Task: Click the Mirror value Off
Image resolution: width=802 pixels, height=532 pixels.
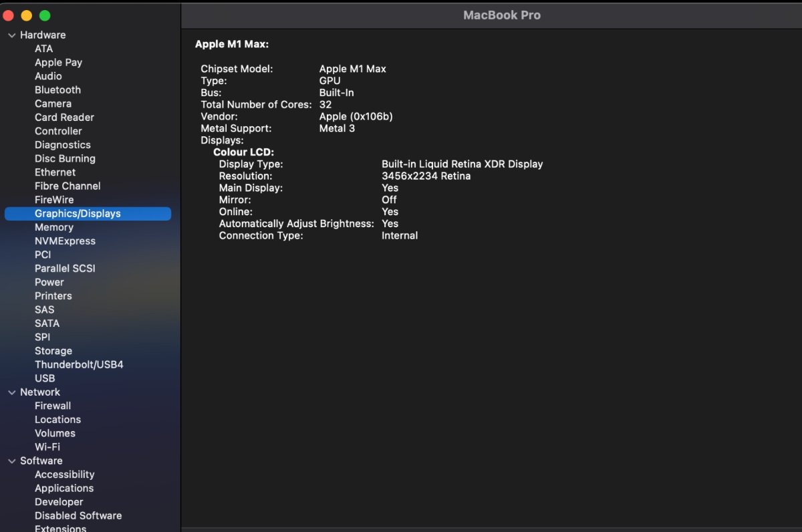Action: pos(389,200)
